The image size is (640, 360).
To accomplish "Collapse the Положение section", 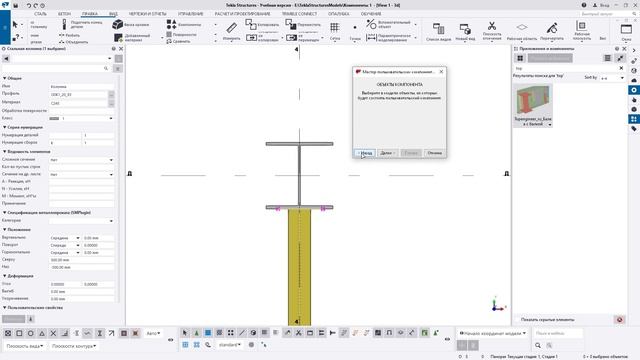I will [4, 230].
